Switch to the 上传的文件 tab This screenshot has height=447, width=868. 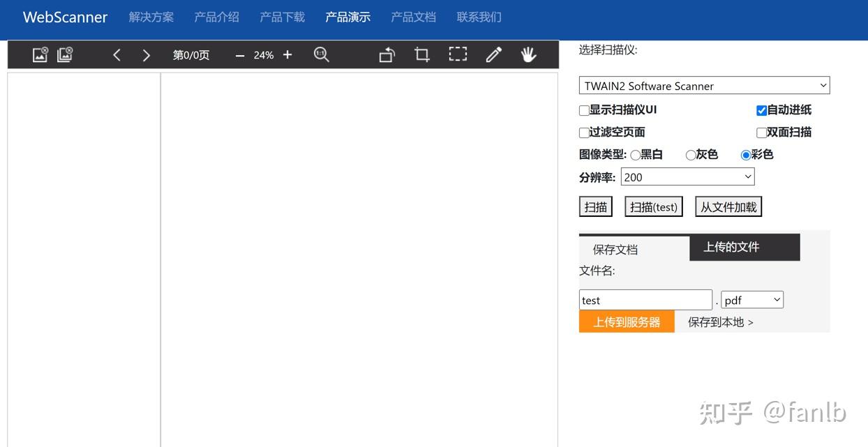click(730, 247)
